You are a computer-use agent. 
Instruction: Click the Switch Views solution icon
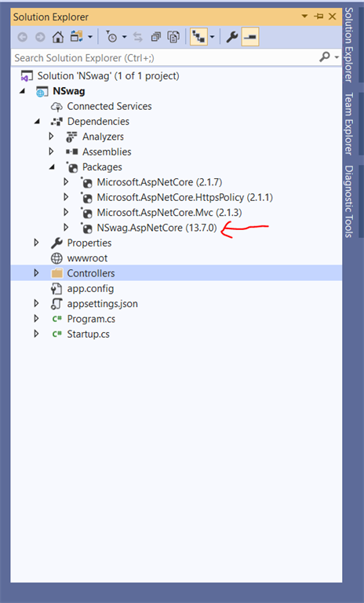(76, 38)
